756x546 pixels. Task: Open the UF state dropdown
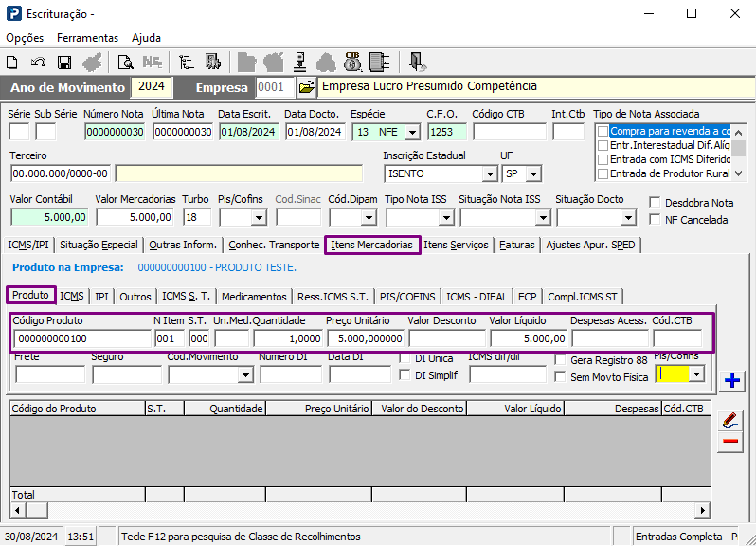coord(533,173)
